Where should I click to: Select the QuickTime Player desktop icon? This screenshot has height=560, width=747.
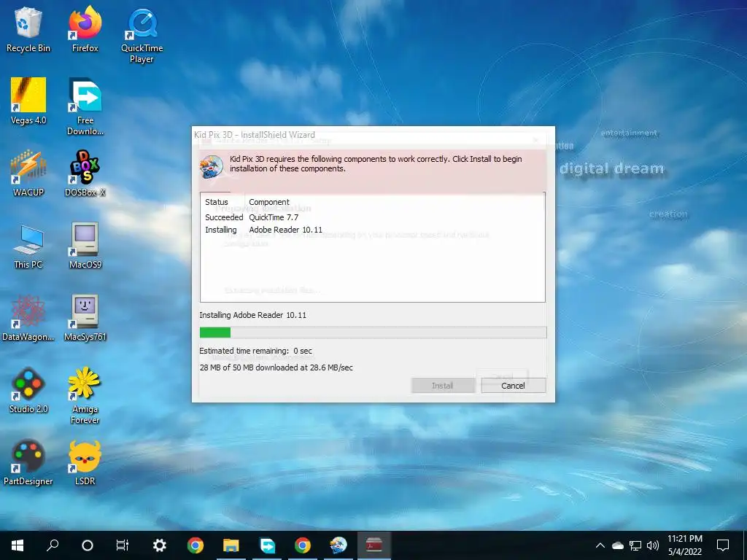point(142,34)
